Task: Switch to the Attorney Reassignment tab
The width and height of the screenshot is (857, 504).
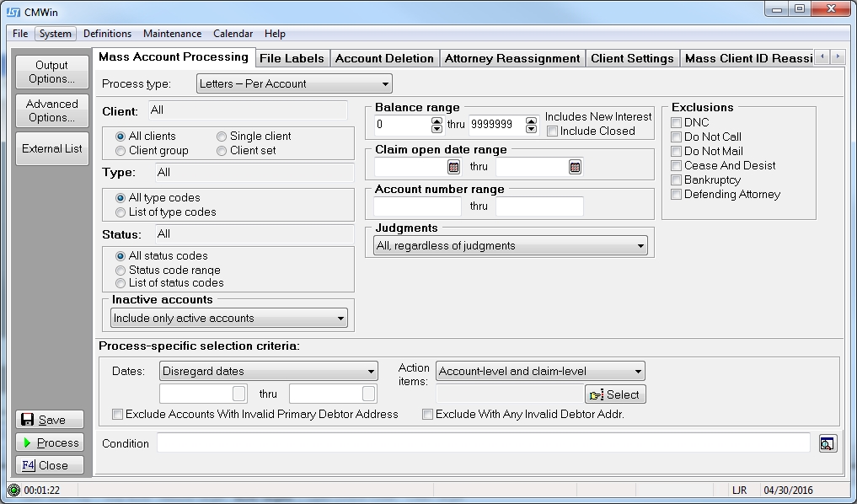Action: tap(512, 58)
